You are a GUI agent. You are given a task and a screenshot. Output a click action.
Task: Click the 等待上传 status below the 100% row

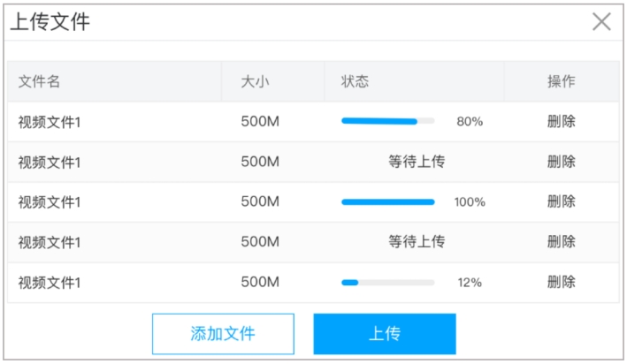[x=417, y=241]
